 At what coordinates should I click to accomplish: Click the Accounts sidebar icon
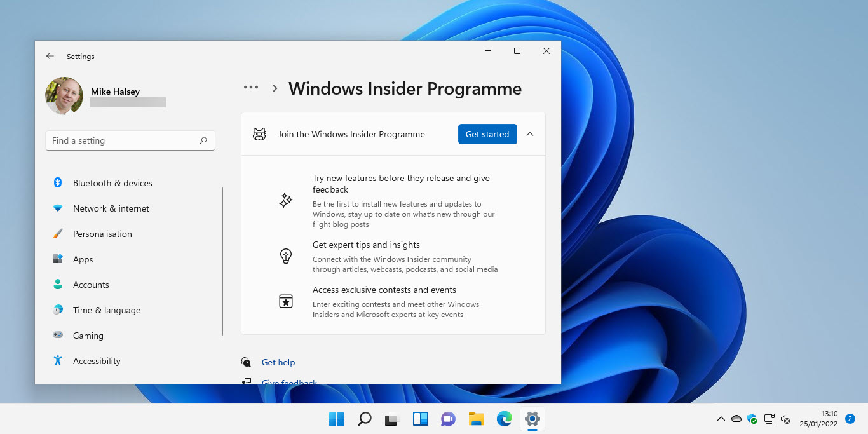pos(59,285)
